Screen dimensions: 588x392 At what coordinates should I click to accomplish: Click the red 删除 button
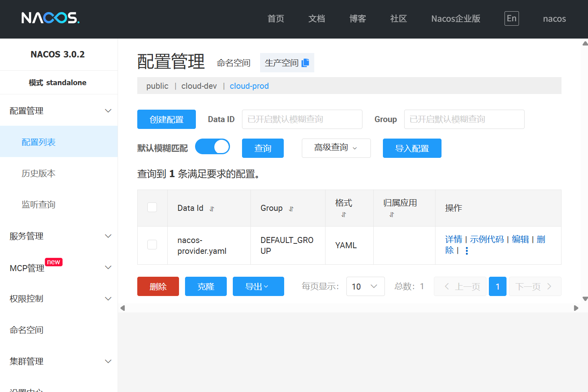[x=158, y=286]
